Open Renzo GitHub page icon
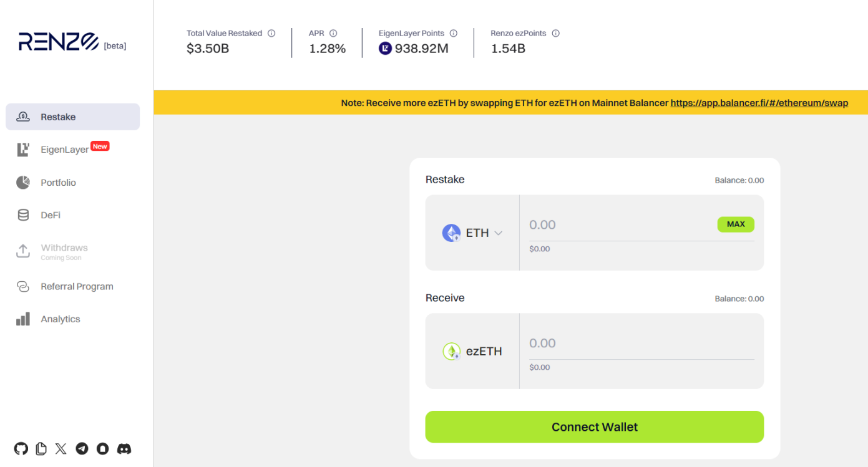This screenshot has height=467, width=868. coord(21,449)
